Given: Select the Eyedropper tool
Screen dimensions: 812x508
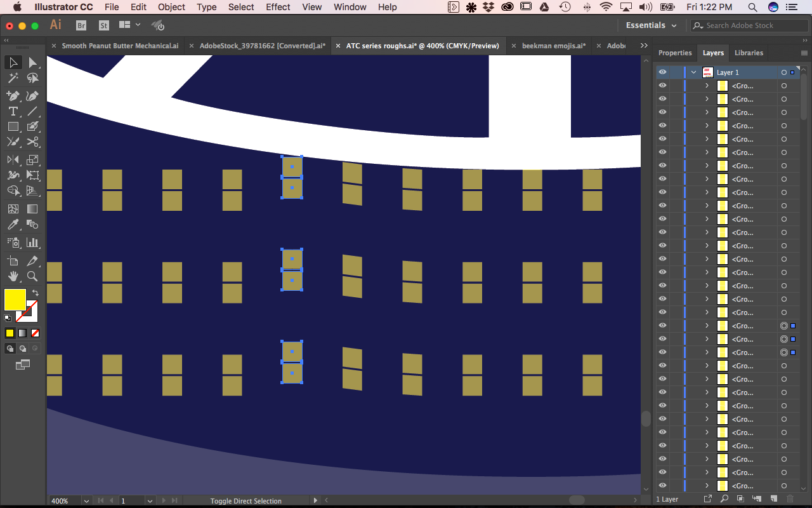Looking at the screenshot, I should (13, 224).
